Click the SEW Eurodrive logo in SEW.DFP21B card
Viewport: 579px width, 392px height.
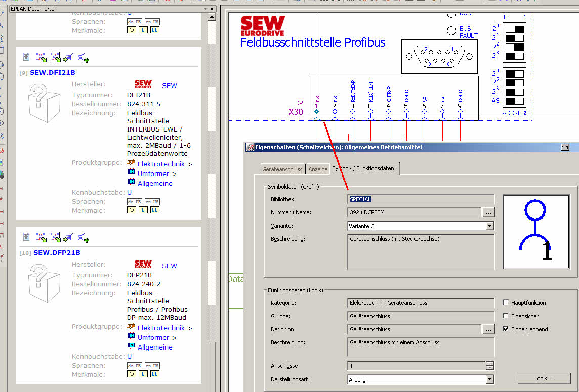(x=143, y=265)
